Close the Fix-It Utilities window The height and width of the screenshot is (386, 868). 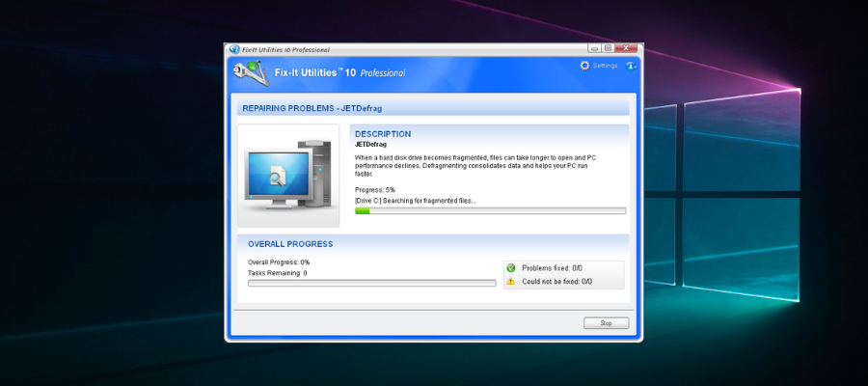pyautogui.click(x=627, y=48)
